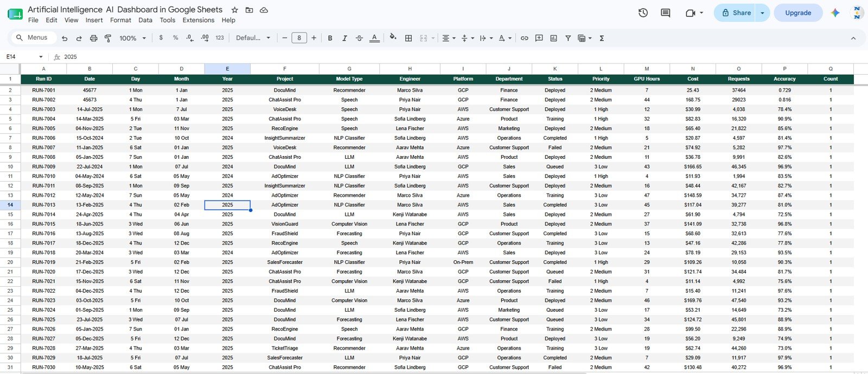Select the paint format roller icon
The width and height of the screenshot is (868, 374).
coord(108,38)
